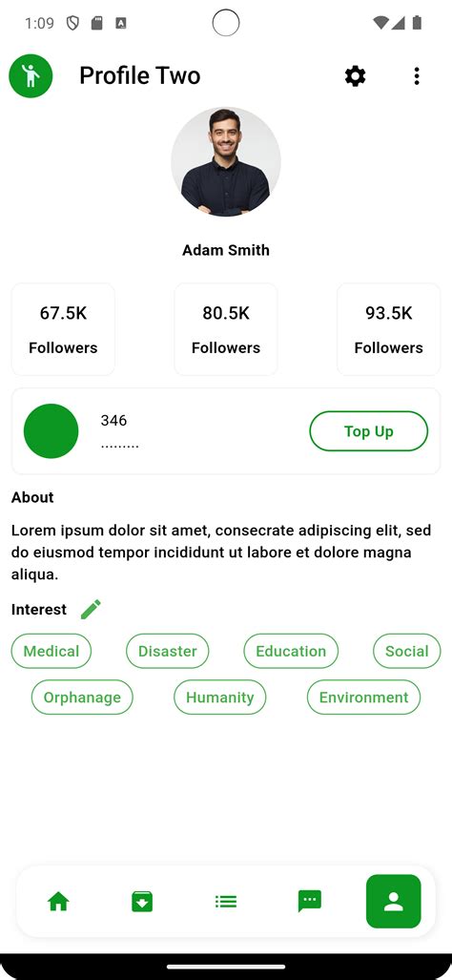Open Adam Smith's profile photo
The image size is (452, 980).
click(x=226, y=162)
